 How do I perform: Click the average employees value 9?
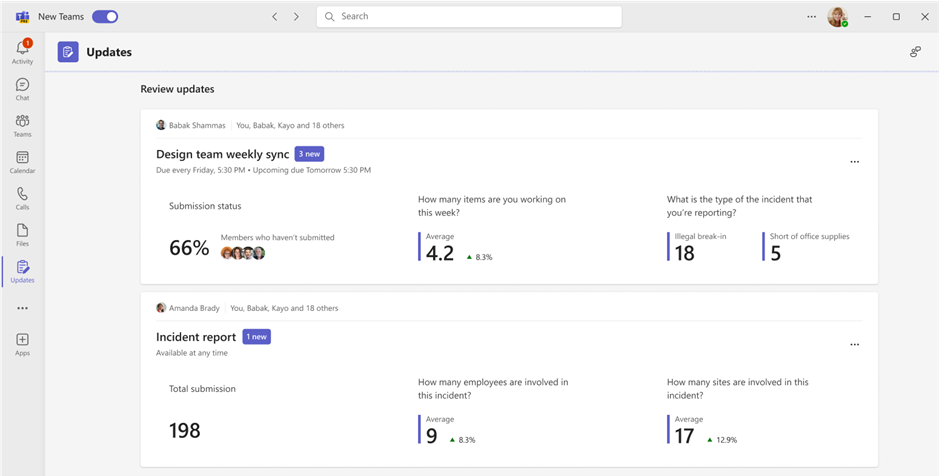432,436
